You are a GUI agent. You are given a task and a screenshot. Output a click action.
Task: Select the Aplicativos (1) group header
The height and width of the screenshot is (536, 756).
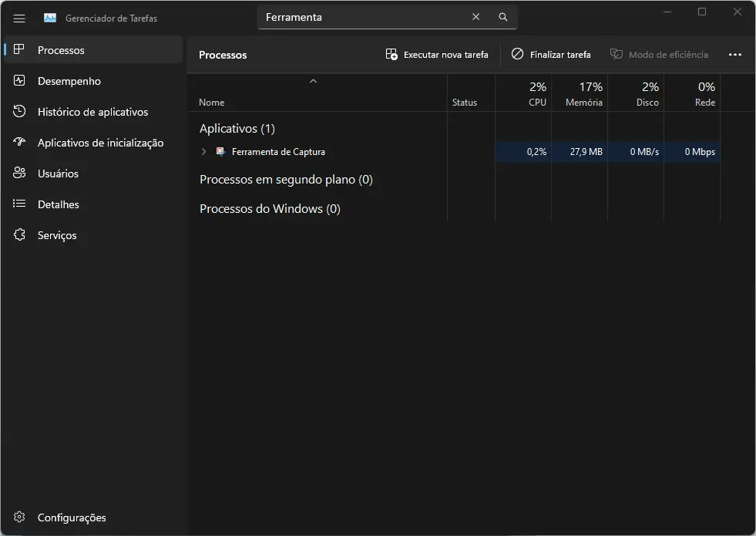click(x=237, y=129)
